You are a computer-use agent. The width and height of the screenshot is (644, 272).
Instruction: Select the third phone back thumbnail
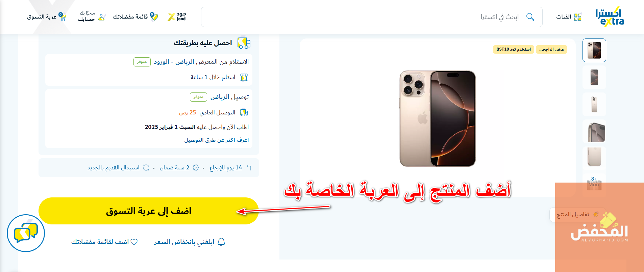[594, 104]
